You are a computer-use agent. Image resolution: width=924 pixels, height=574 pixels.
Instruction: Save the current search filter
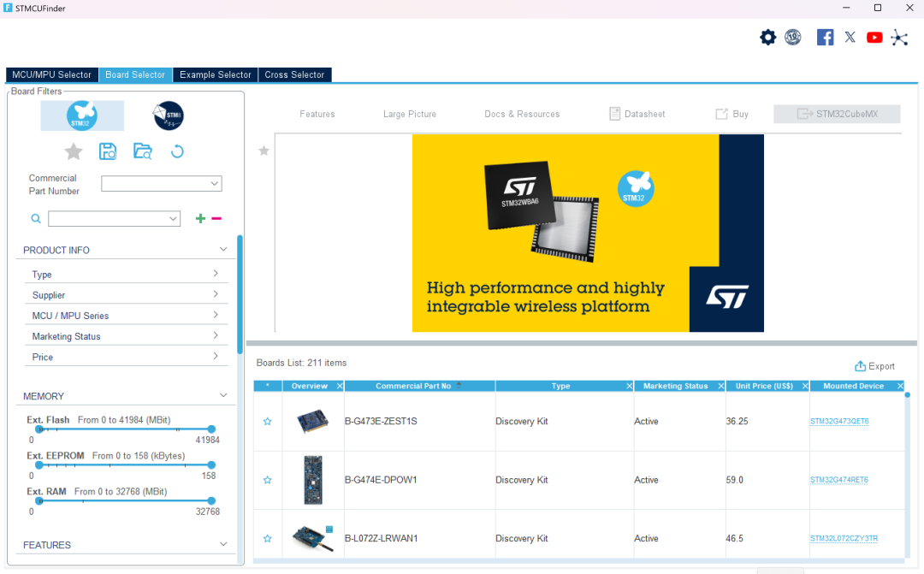click(x=108, y=151)
